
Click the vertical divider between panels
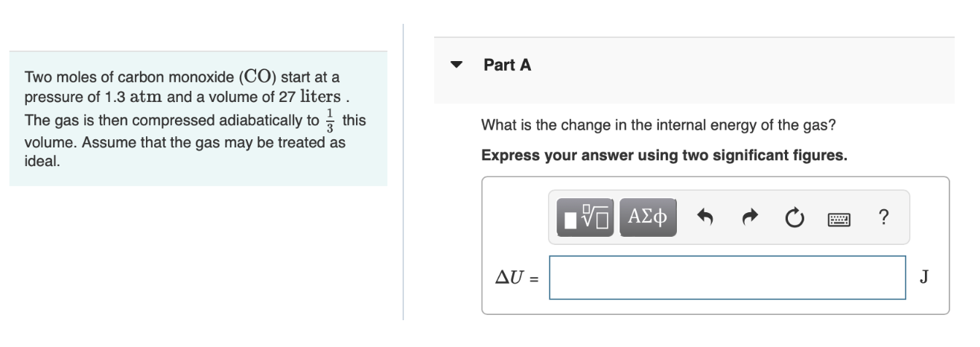click(404, 173)
